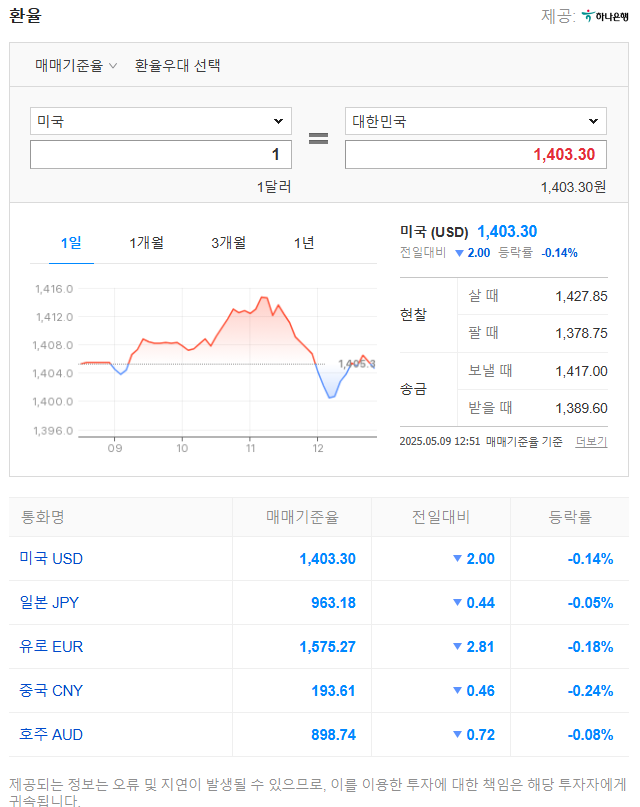Switch to the 3개월 chart tab
Screen dimensions: 640x807
point(228,242)
